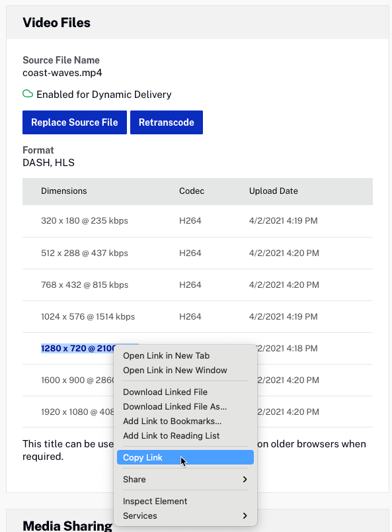Expand the Share submenu arrow
The image size is (392, 532).
click(245, 480)
